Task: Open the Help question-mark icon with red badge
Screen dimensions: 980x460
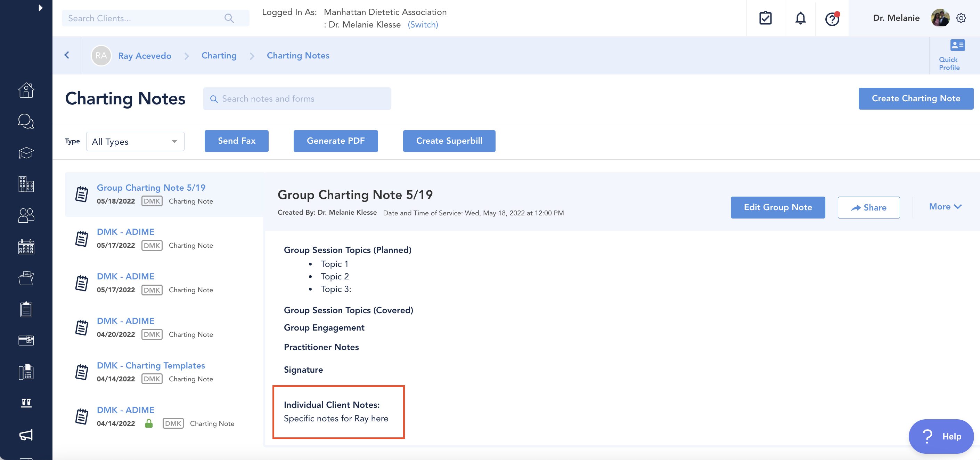Action: tap(832, 20)
